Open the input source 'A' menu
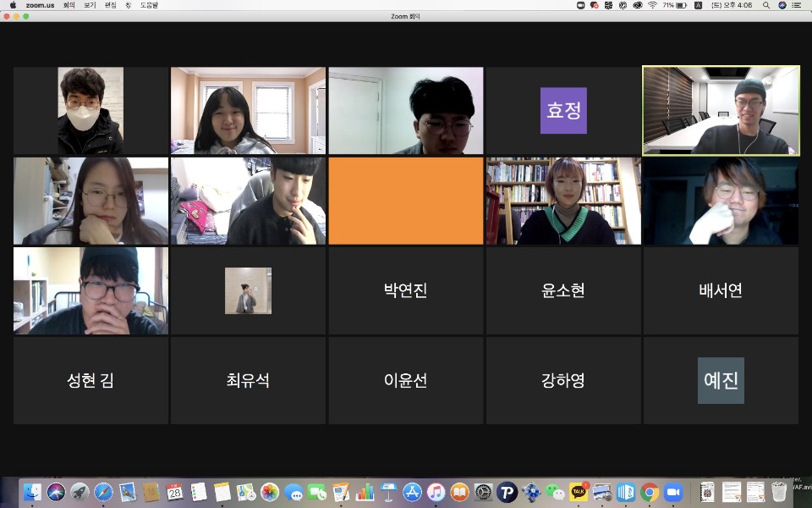812x508 pixels. (698, 5)
